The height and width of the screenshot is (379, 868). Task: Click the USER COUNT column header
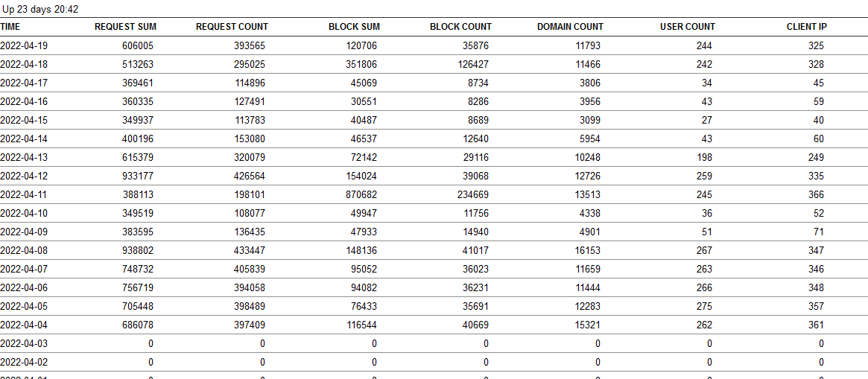[687, 27]
